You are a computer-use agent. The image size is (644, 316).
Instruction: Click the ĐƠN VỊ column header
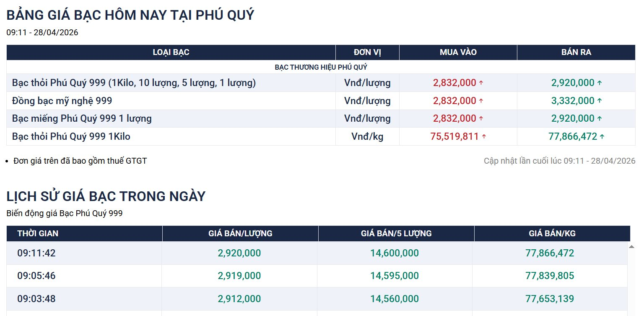367,52
